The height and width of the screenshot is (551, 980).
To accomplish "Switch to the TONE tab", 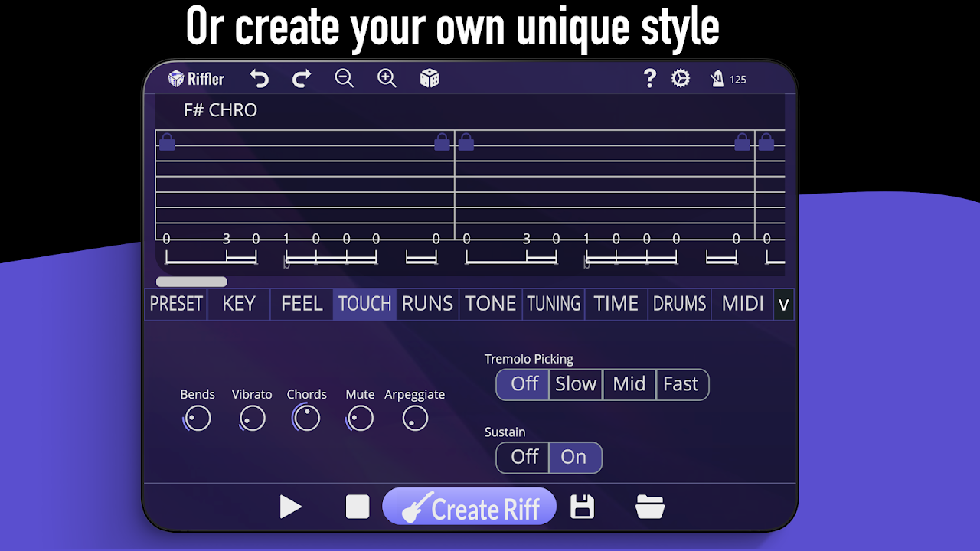I will coord(490,304).
